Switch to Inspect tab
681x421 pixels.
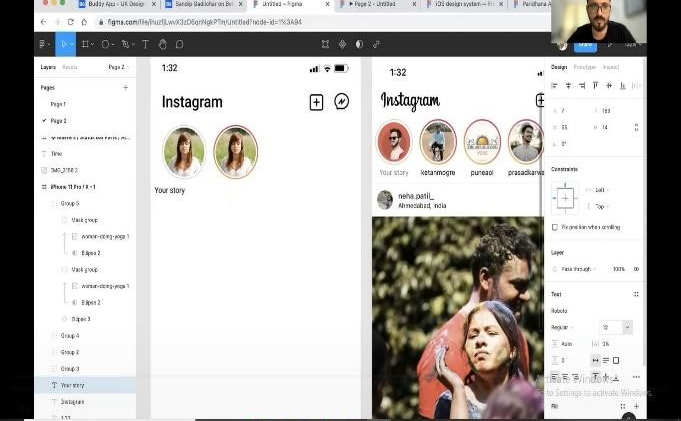pyautogui.click(x=611, y=67)
